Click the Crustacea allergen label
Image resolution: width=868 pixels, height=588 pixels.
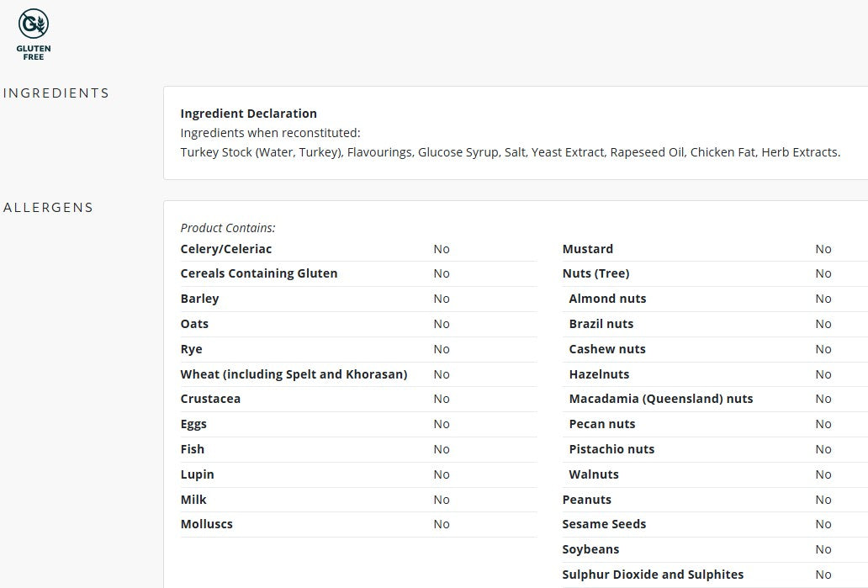[210, 399]
